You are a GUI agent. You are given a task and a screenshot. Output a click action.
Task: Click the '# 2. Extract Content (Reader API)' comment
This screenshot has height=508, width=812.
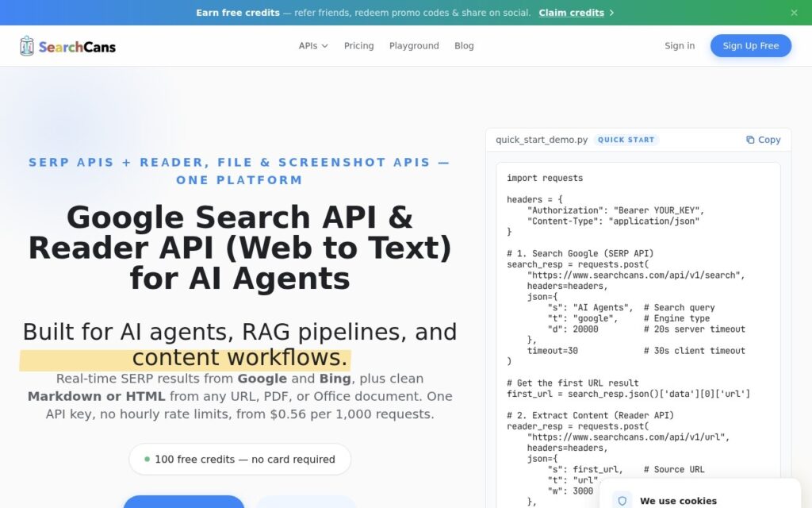[590, 415]
